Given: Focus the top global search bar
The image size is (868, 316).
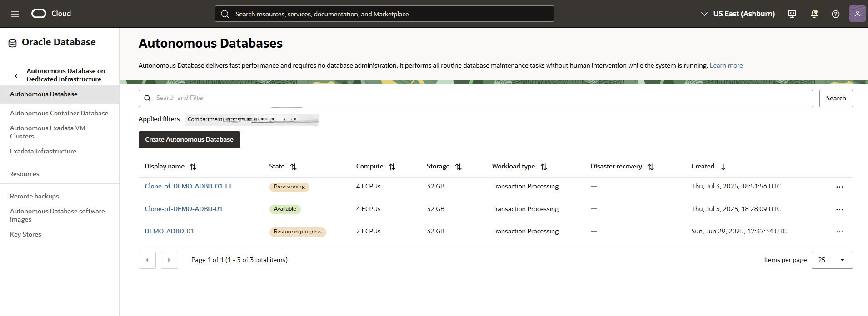Looking at the screenshot, I should 384,14.
